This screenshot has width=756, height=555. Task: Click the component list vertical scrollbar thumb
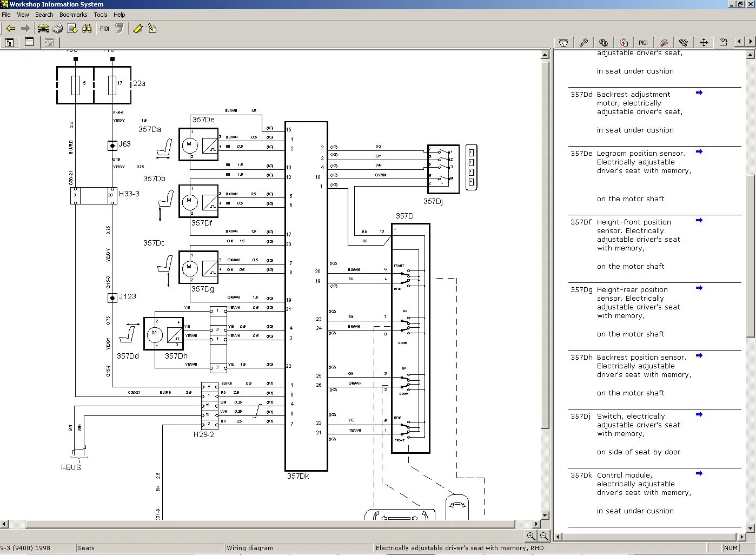750,256
